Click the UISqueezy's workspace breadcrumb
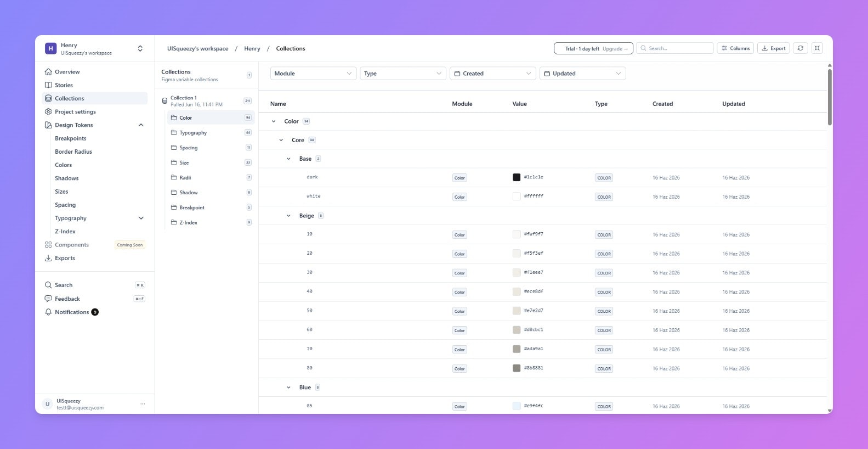Image resolution: width=868 pixels, height=449 pixels. [198, 48]
